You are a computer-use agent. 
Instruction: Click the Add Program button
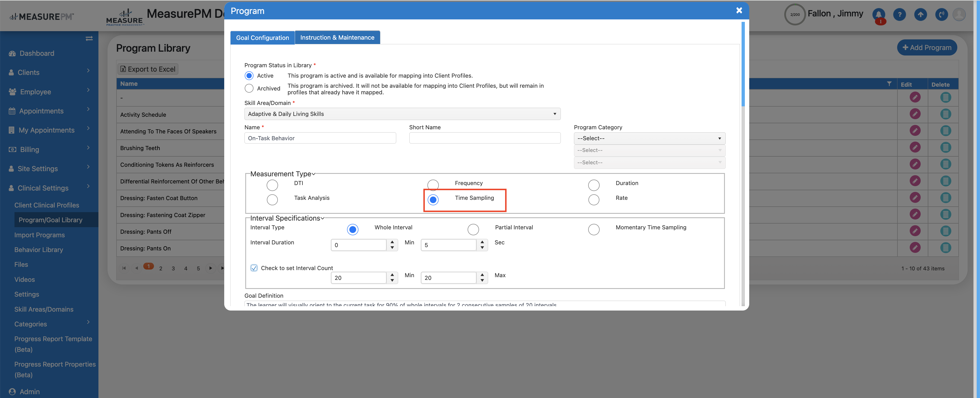(x=927, y=48)
